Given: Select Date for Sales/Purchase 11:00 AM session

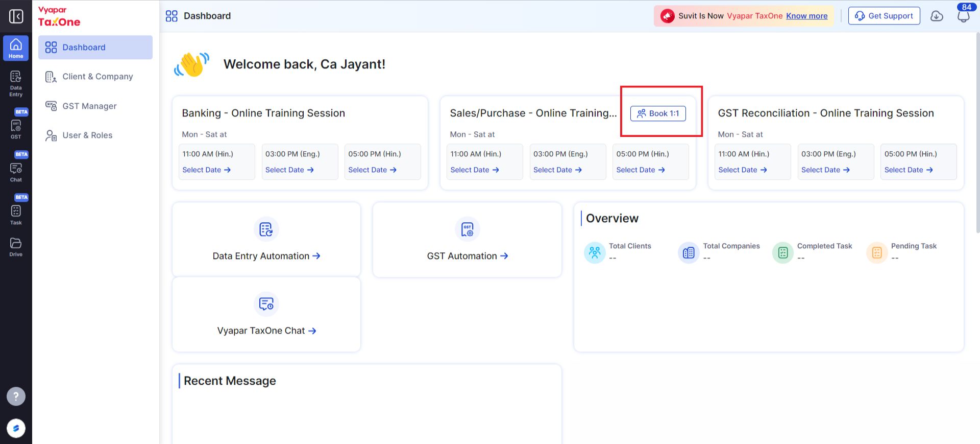Looking at the screenshot, I should pyautogui.click(x=475, y=170).
